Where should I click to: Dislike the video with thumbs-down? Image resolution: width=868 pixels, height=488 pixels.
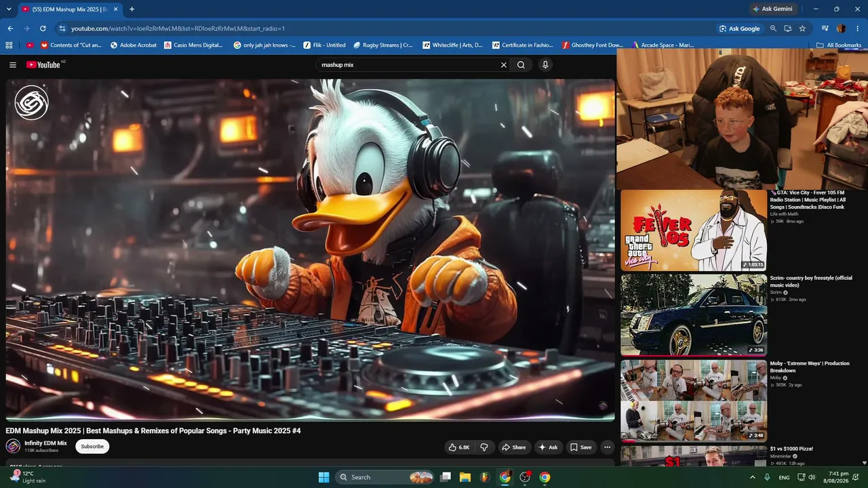click(484, 447)
